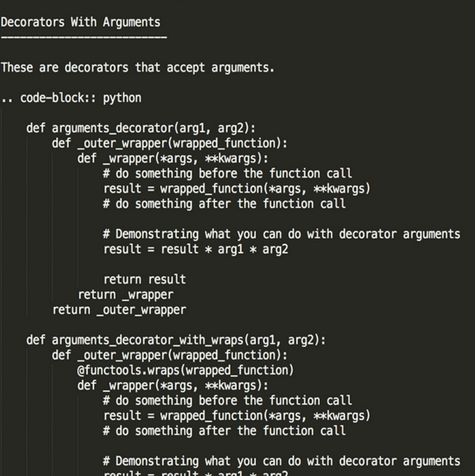This screenshot has height=476, width=475.
Task: Click the "return result" statement
Action: coord(145,279)
